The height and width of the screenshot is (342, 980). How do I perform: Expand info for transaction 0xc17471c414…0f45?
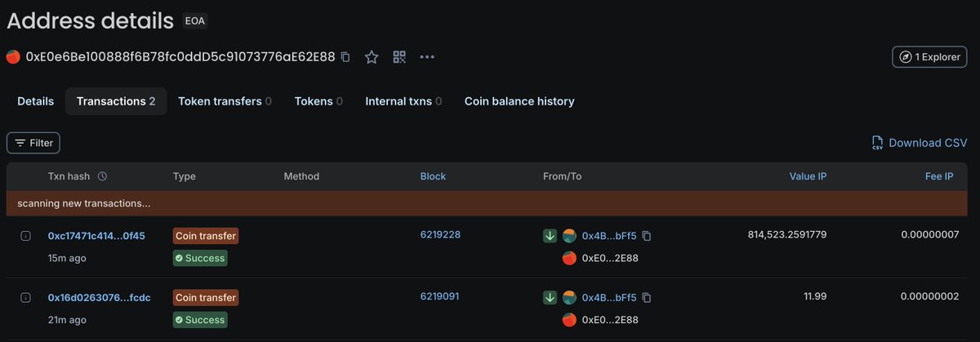[x=25, y=236]
